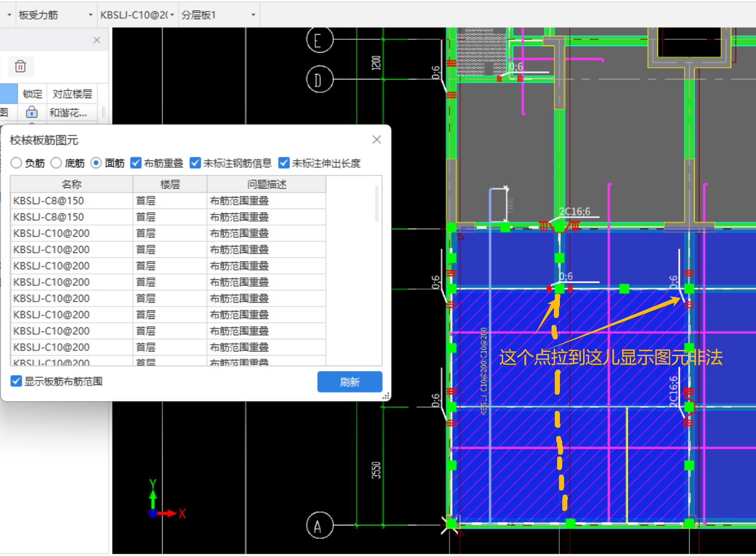Uncheck the 布筋重叠 checkbox
This screenshot has height=556, width=756.
(x=136, y=163)
